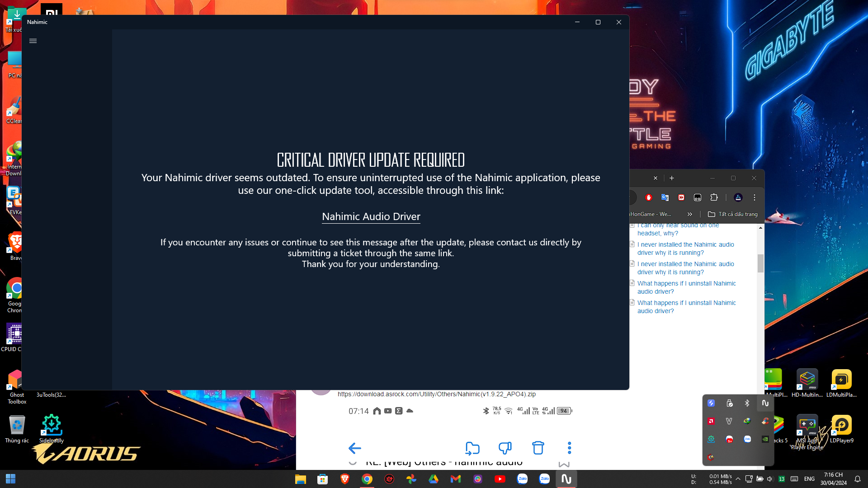The height and width of the screenshot is (488, 868).
Task: Open Zalo from the tray overflow popup
Action: coord(747,439)
